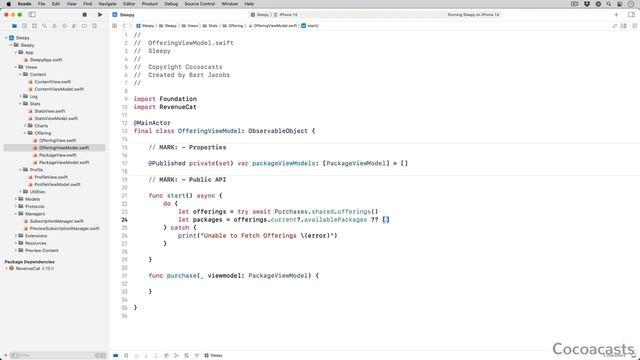Add a new editor tab with plus
Screen dimensions: 640x360
[616, 15]
